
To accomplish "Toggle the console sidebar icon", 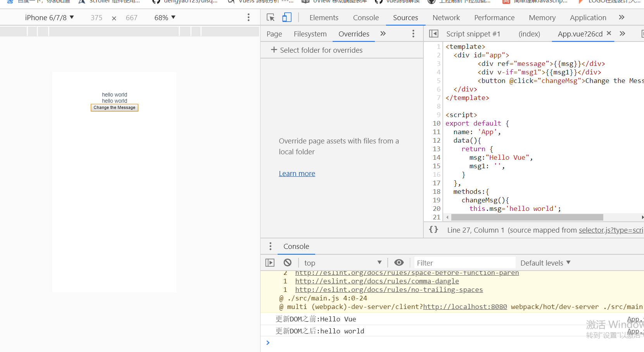I will [x=270, y=262].
